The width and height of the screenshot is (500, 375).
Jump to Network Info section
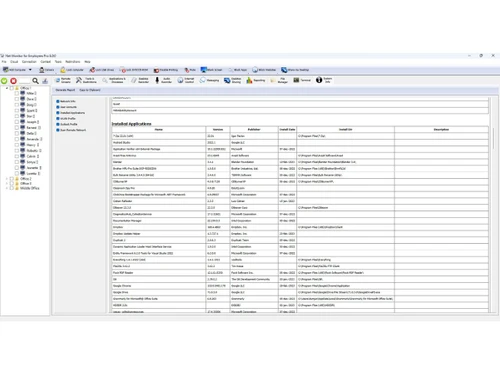point(66,101)
